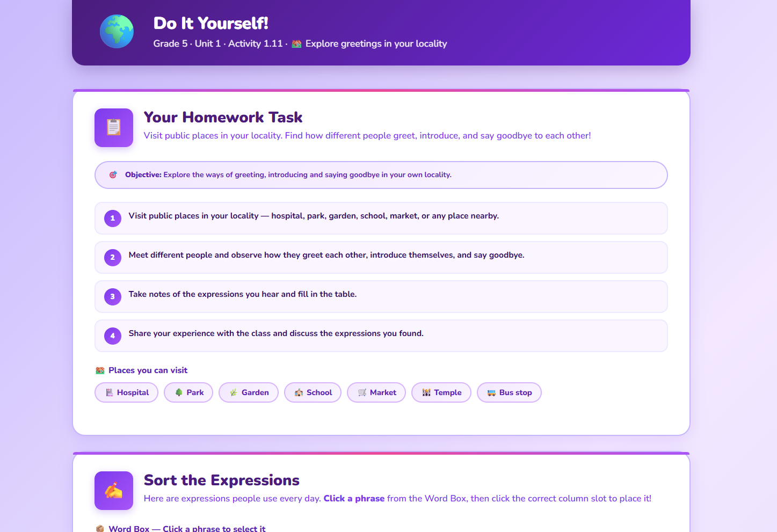The width and height of the screenshot is (777, 532).
Task: Select the Park place chip
Action: tap(188, 392)
